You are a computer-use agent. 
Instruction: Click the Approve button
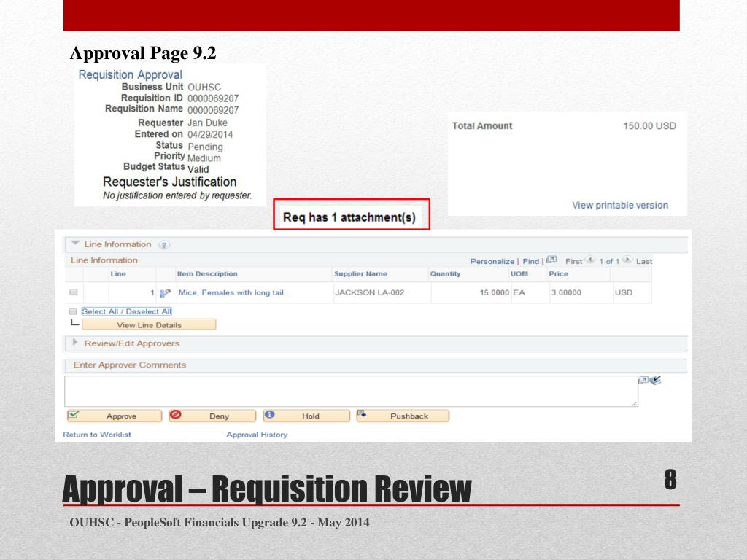115,416
